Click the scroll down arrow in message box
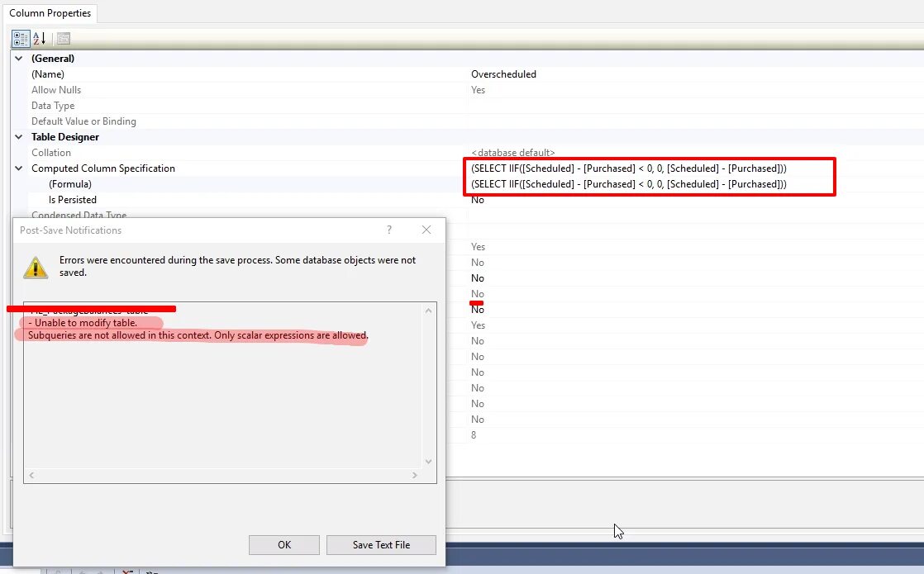This screenshot has height=574, width=924. tap(428, 462)
